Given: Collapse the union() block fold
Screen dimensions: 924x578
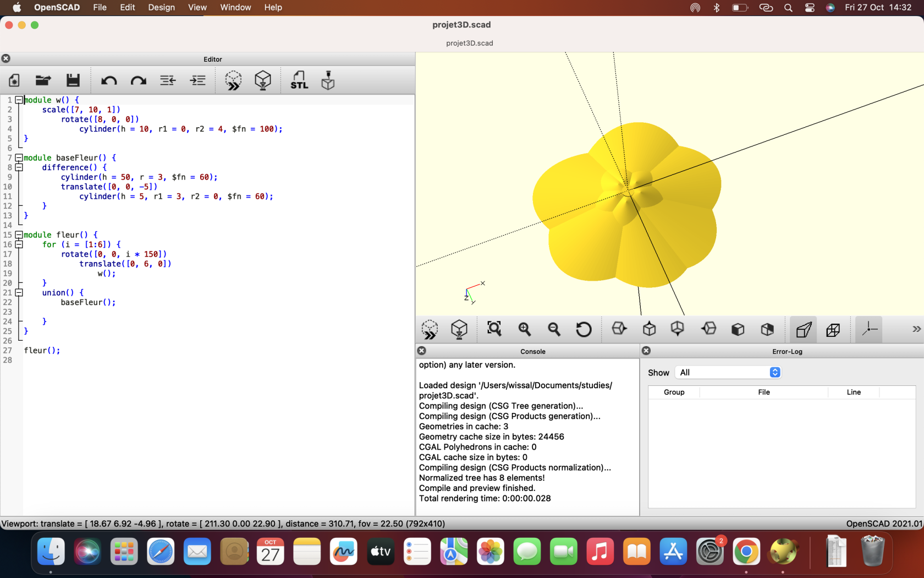Looking at the screenshot, I should (x=19, y=293).
